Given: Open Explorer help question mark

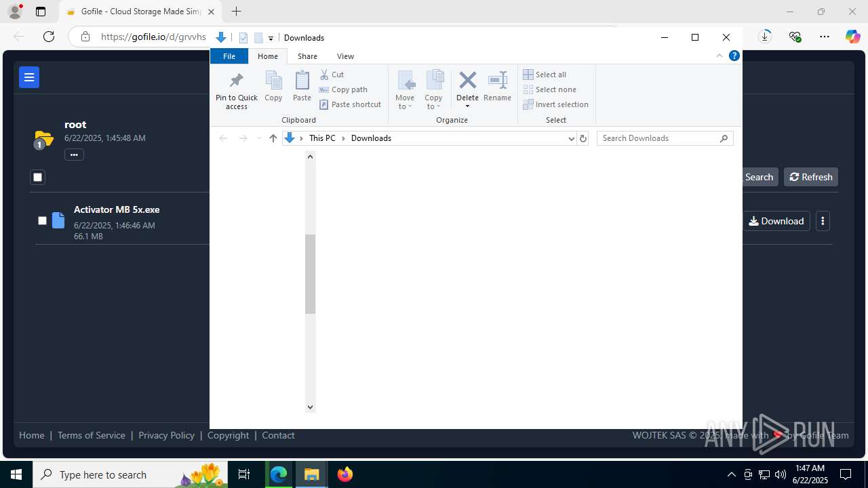Looking at the screenshot, I should point(734,56).
